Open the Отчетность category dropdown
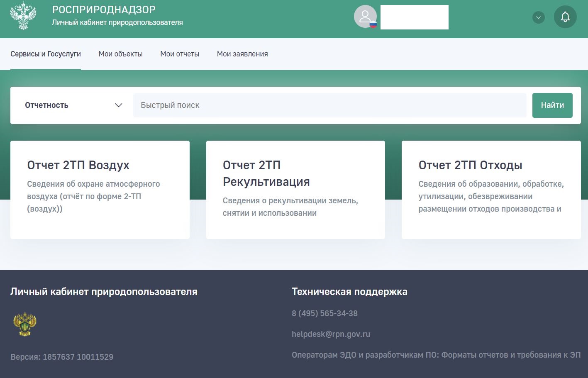 (x=73, y=105)
